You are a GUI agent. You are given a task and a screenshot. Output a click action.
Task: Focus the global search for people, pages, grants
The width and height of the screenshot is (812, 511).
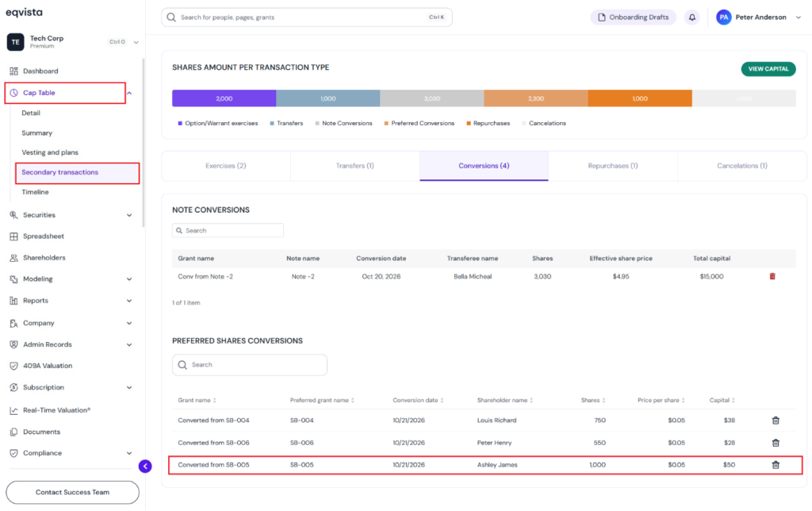(x=307, y=17)
